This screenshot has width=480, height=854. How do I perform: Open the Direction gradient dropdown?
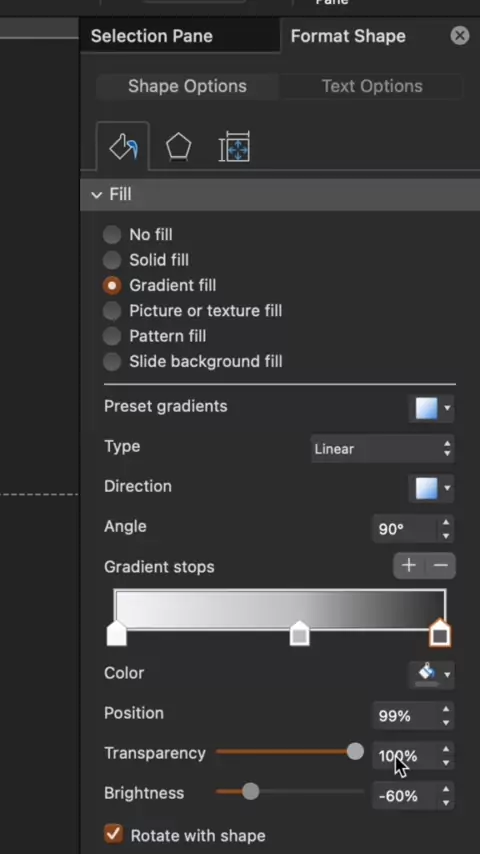(x=431, y=488)
